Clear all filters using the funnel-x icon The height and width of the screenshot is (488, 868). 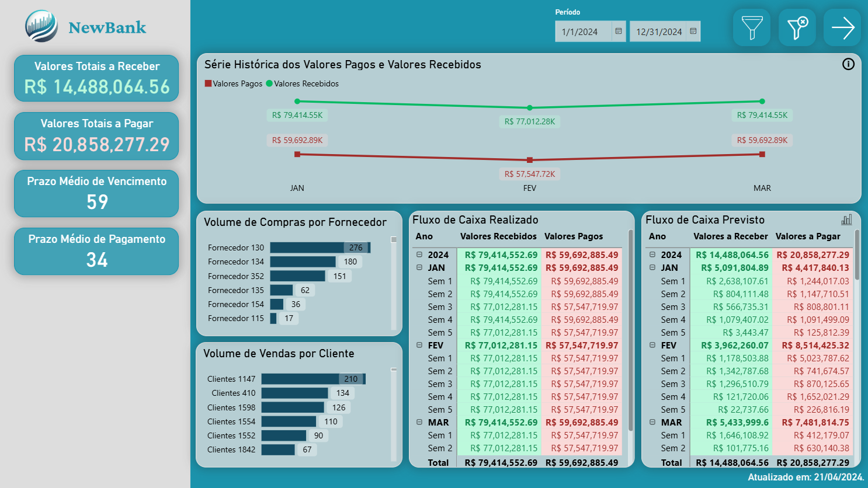coord(797,27)
